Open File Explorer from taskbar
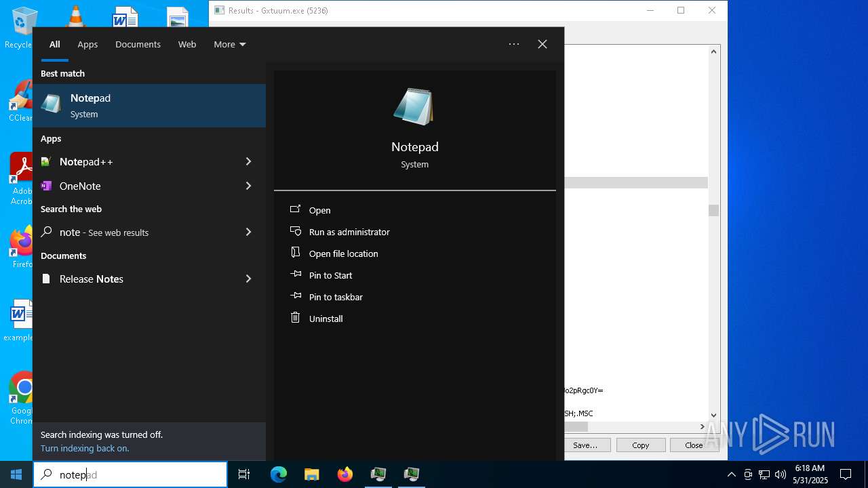The width and height of the screenshot is (868, 488). pyautogui.click(x=311, y=474)
